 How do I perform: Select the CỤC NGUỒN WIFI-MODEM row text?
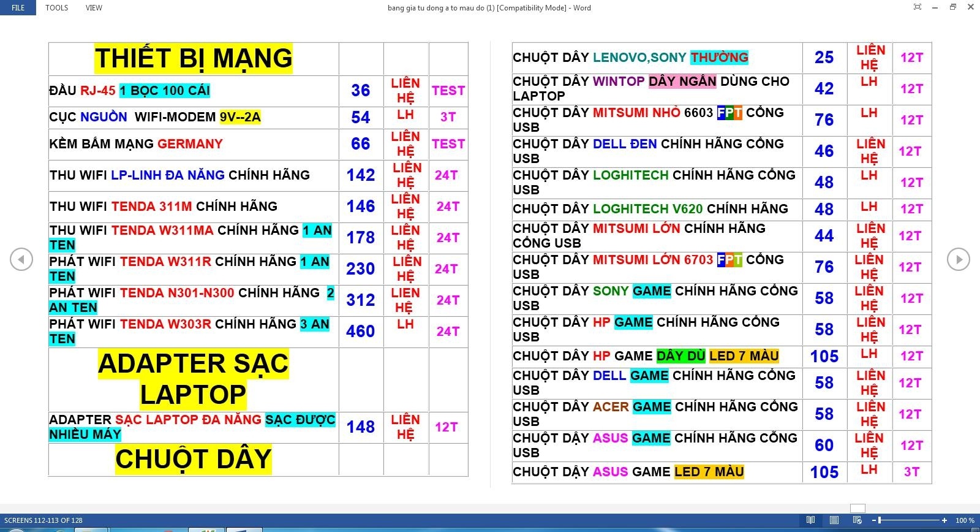155,117
